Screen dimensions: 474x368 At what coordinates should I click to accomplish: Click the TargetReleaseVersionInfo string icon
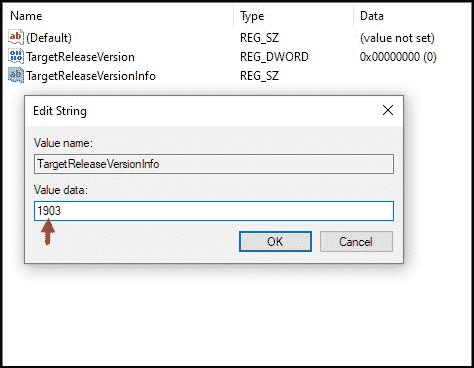16,75
